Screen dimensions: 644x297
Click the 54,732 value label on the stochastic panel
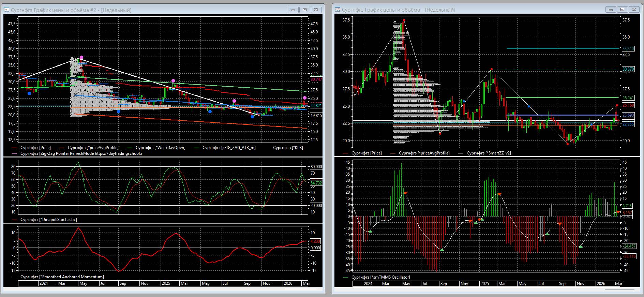[316, 183]
